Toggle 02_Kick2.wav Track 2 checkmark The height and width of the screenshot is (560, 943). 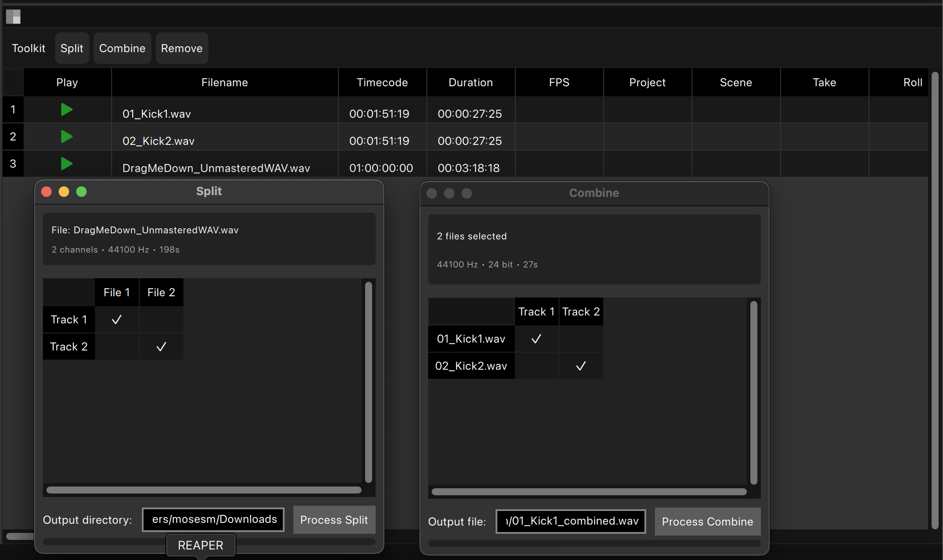coord(581,366)
